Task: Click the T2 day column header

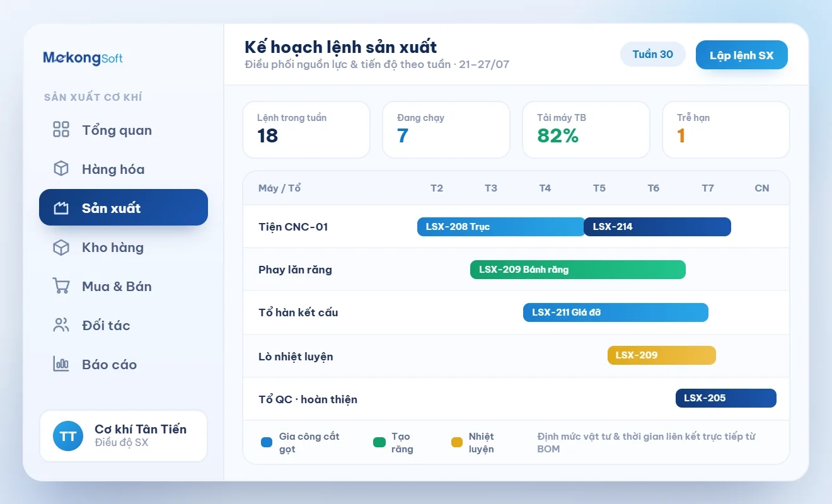Action: 437,188
